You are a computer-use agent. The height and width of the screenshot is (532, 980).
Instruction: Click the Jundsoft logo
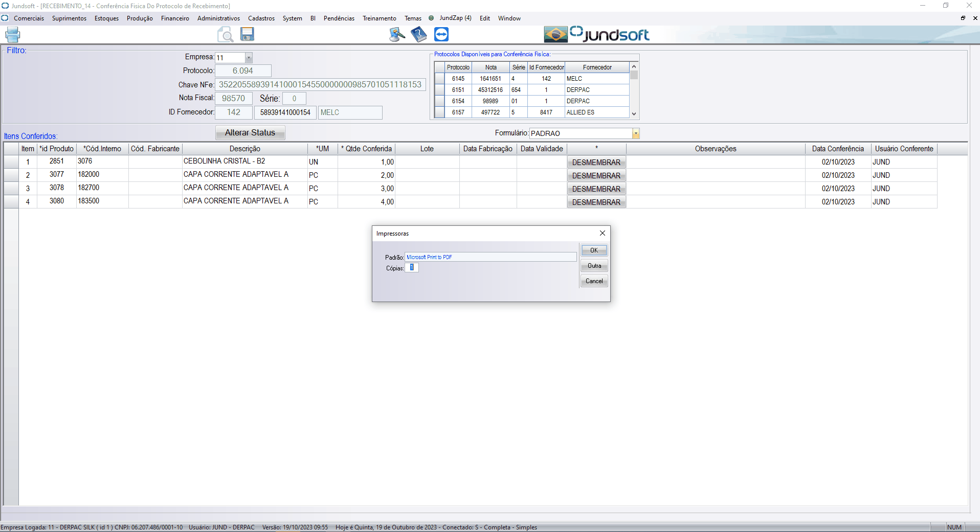[610, 34]
